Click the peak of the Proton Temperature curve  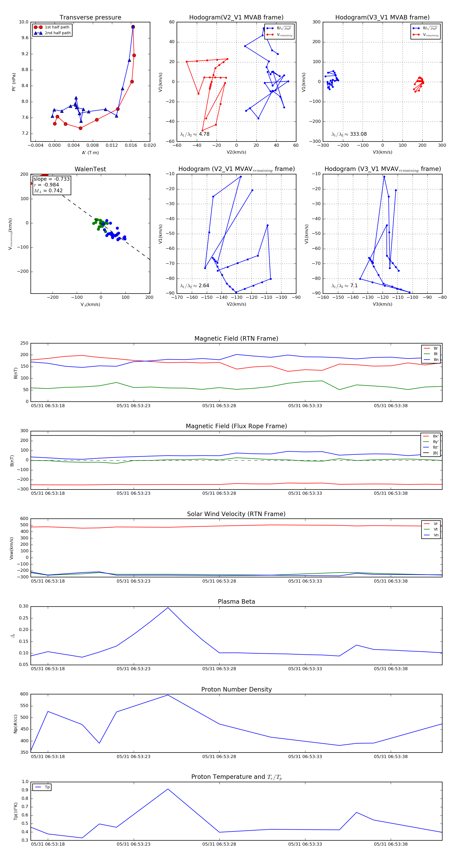click(x=168, y=789)
